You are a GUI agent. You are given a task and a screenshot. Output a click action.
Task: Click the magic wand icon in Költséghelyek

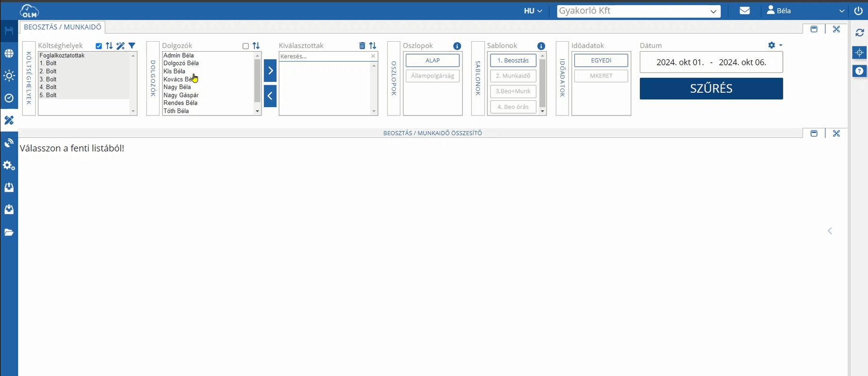(121, 46)
